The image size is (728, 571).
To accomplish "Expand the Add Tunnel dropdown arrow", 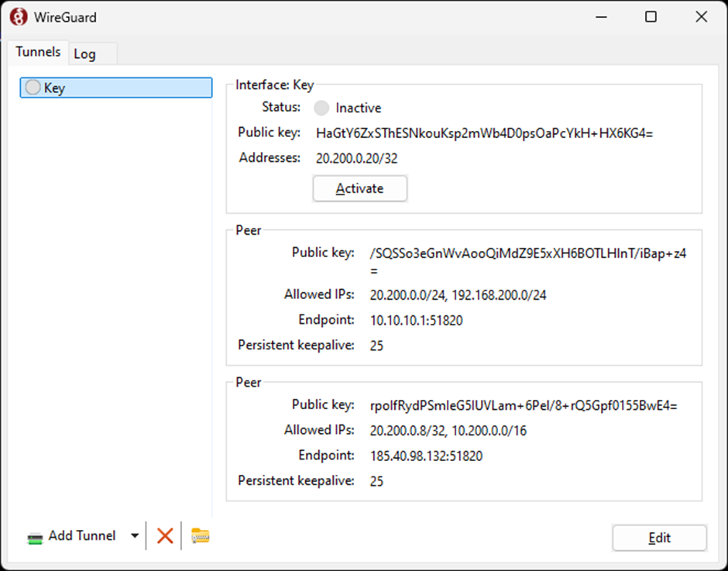I will coord(134,535).
